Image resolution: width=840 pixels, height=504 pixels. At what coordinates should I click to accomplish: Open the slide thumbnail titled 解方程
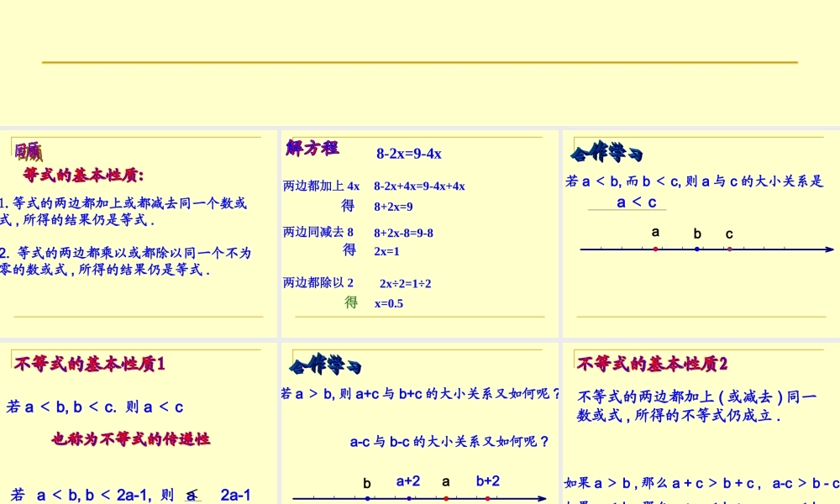[x=419, y=234]
